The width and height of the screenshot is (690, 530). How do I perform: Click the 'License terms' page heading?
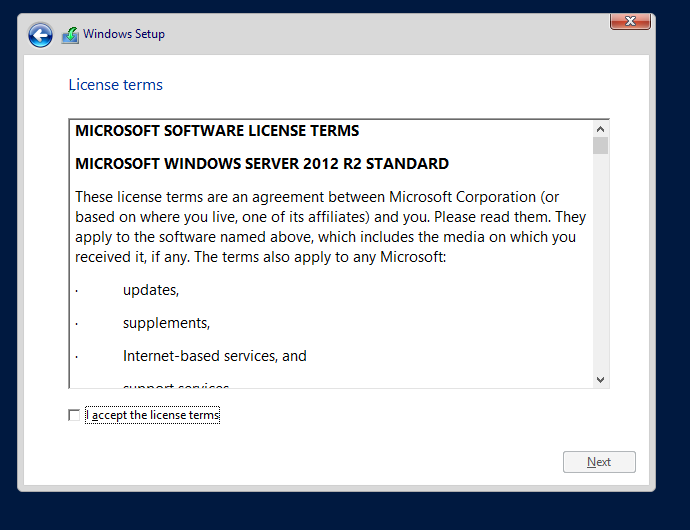click(x=115, y=85)
